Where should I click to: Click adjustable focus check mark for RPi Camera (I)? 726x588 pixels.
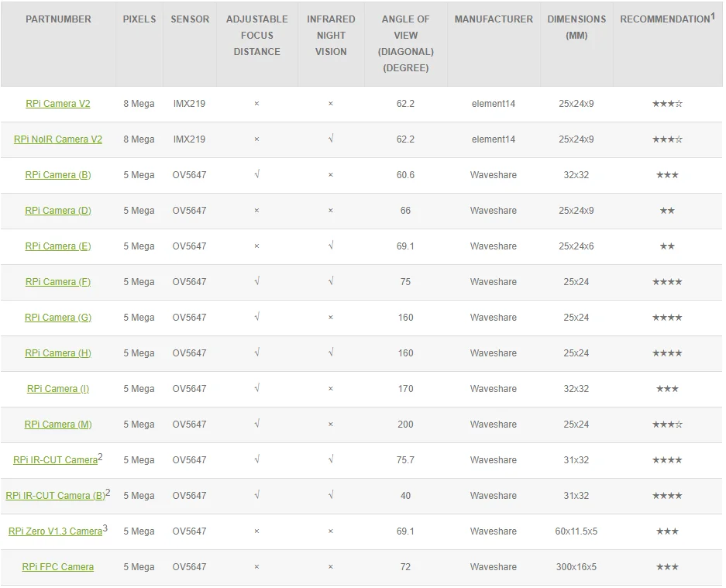(257, 388)
